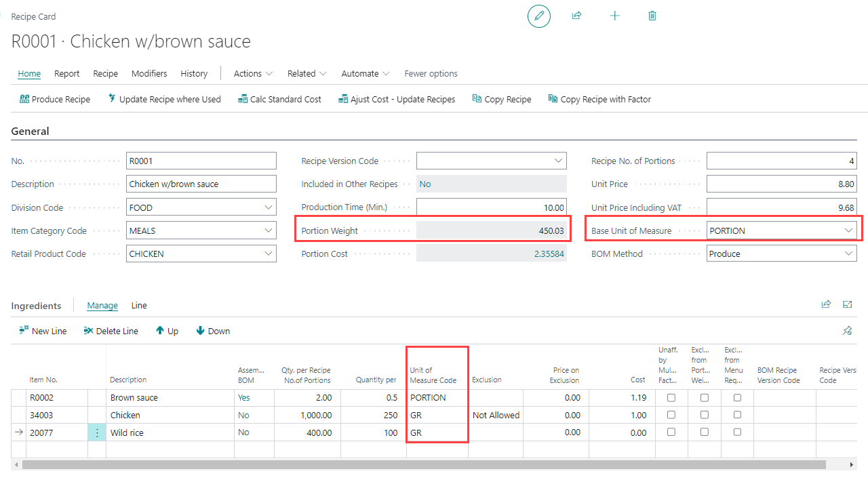868x484 pixels.
Task: Click the trash delete icon
Action: 652,16
